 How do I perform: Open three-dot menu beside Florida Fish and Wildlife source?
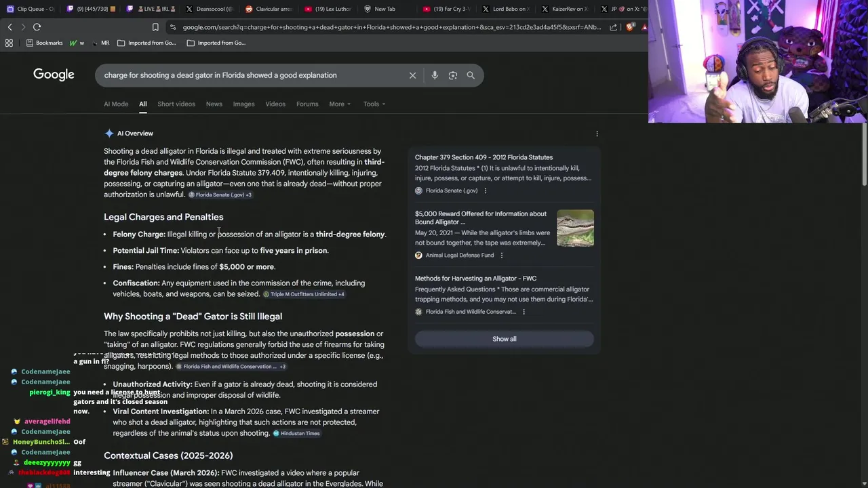coord(524,312)
